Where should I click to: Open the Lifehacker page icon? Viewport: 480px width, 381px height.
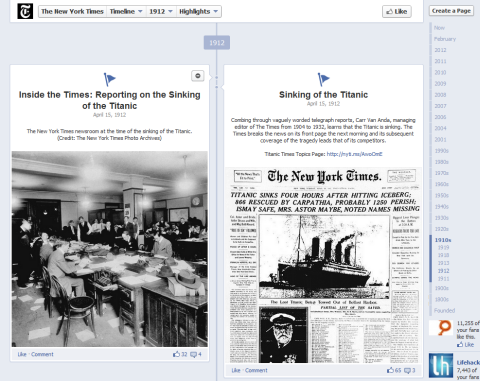pyautogui.click(x=441, y=366)
